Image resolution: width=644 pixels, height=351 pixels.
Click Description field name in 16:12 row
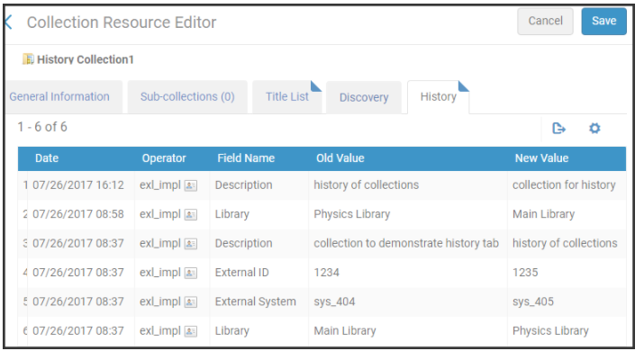tap(243, 185)
